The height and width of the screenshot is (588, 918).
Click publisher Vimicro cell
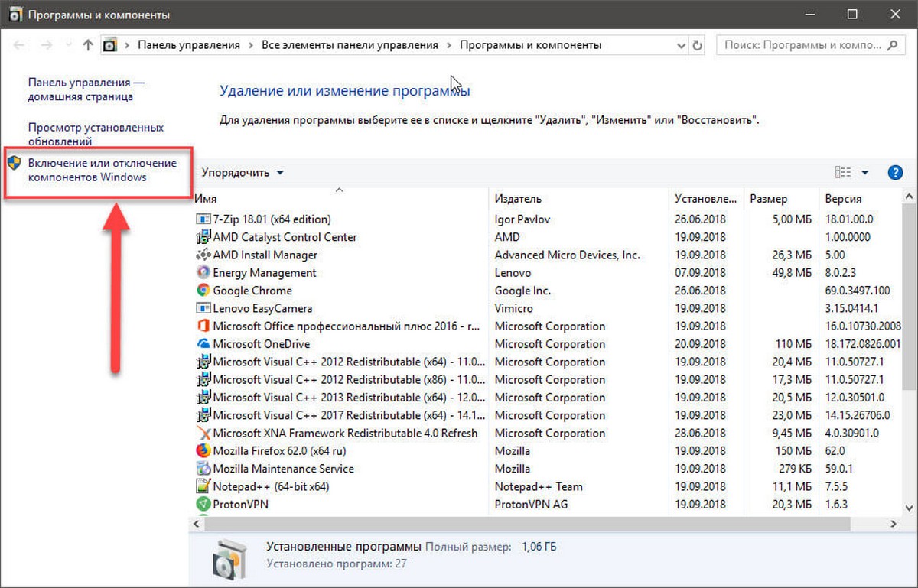(x=514, y=308)
